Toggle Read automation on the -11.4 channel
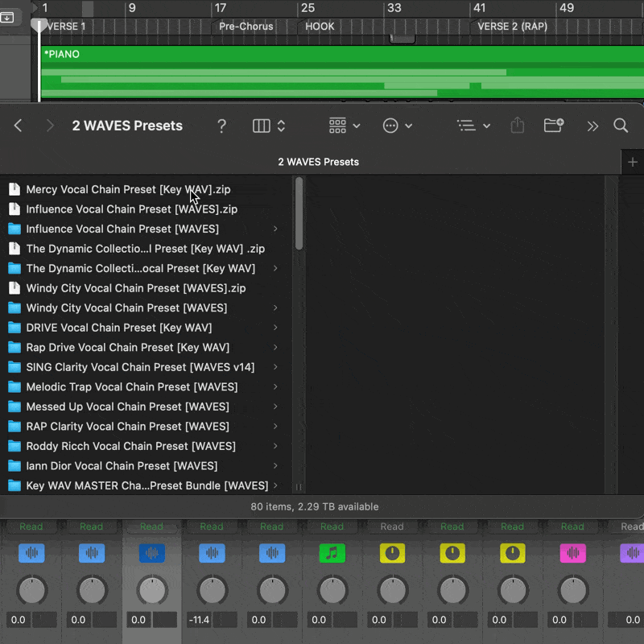The height and width of the screenshot is (644, 644). (x=212, y=526)
